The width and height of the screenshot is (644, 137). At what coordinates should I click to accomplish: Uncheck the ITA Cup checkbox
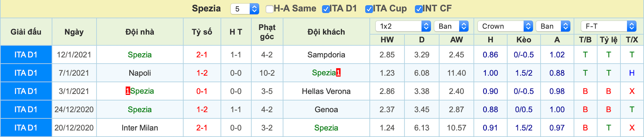click(x=369, y=9)
